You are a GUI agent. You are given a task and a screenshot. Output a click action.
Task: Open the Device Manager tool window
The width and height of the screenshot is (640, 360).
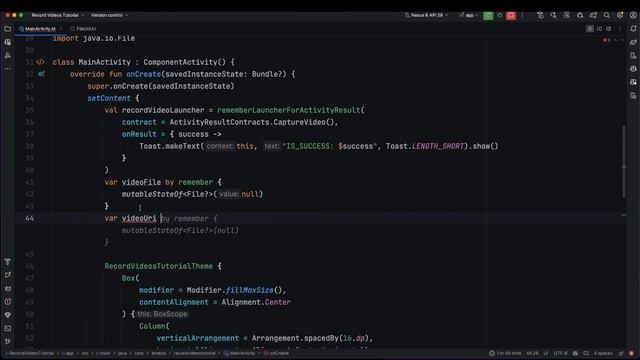[633, 56]
